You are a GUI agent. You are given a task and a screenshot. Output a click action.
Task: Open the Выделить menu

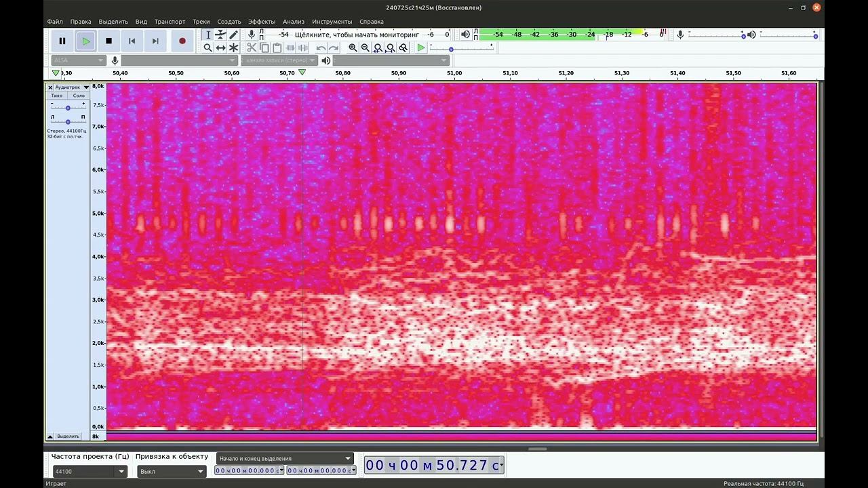coord(113,22)
